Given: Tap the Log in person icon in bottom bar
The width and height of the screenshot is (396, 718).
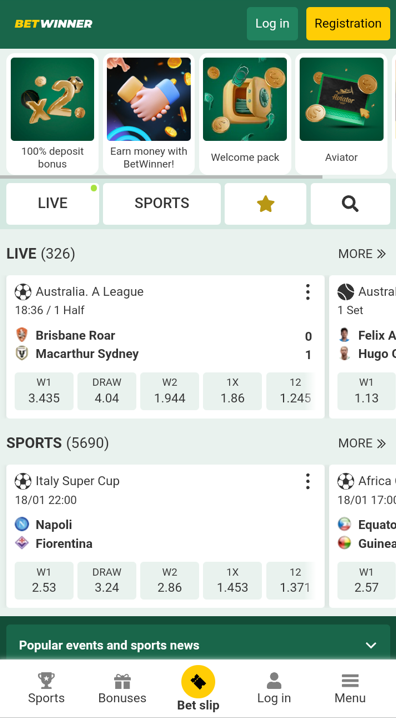Looking at the screenshot, I should [x=274, y=680].
